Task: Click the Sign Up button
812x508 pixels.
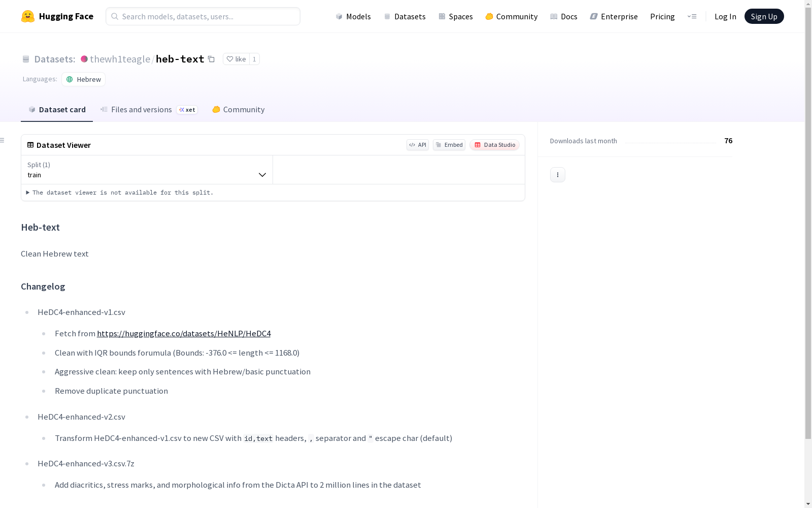Action: [764, 16]
